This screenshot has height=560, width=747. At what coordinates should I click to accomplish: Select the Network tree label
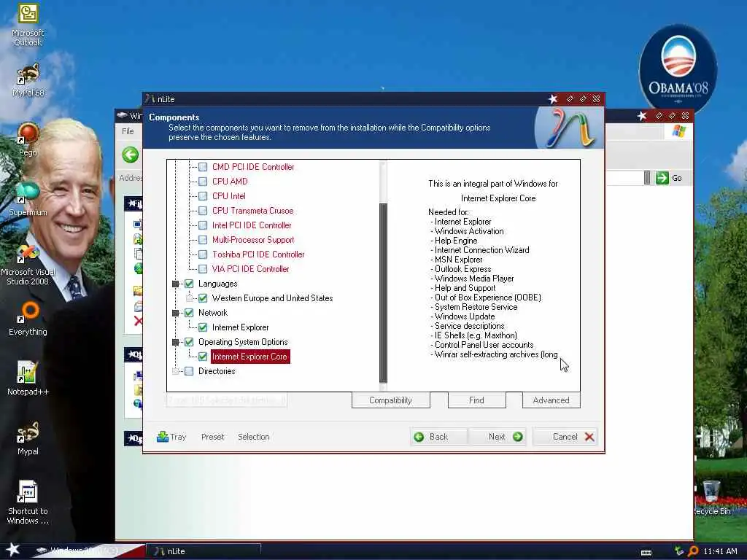pos(213,313)
